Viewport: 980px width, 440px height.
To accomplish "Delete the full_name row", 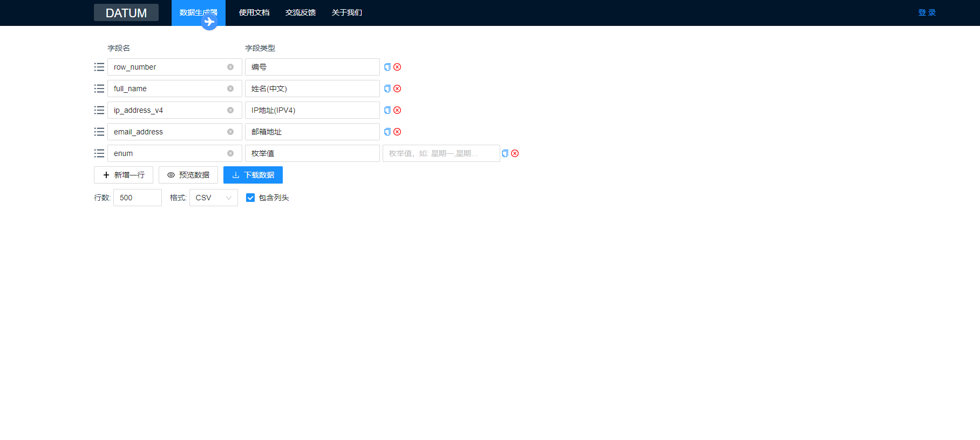I will click(397, 89).
